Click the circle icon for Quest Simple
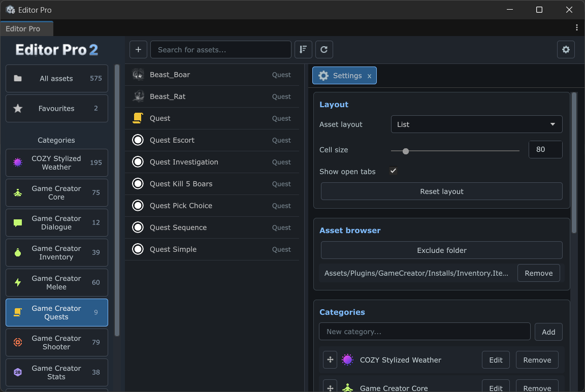The width and height of the screenshot is (585, 392). tap(138, 249)
